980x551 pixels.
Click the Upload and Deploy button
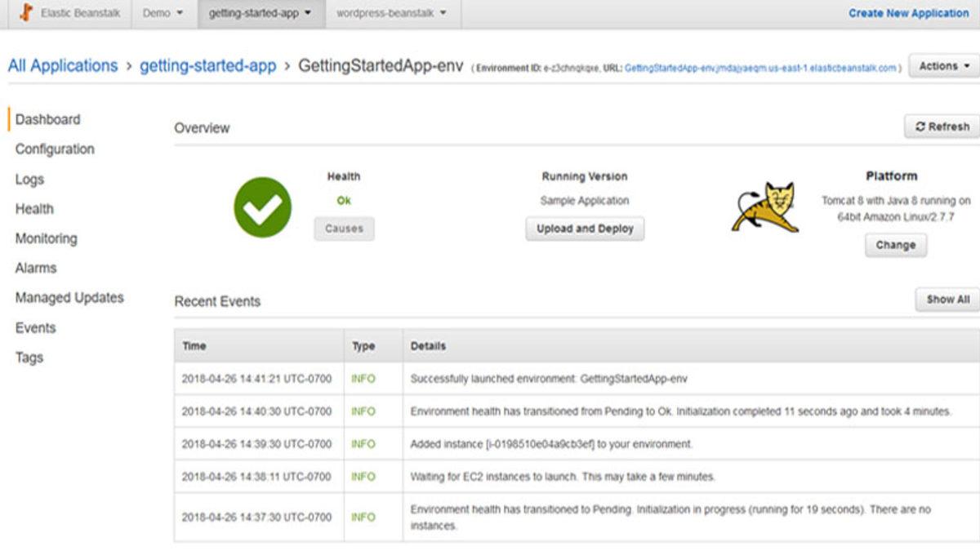(584, 229)
